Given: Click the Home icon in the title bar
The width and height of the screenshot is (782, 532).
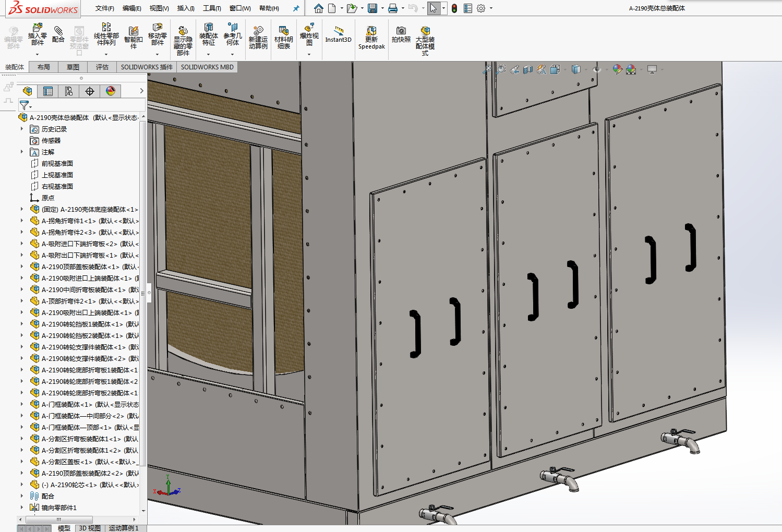Looking at the screenshot, I should point(318,8).
